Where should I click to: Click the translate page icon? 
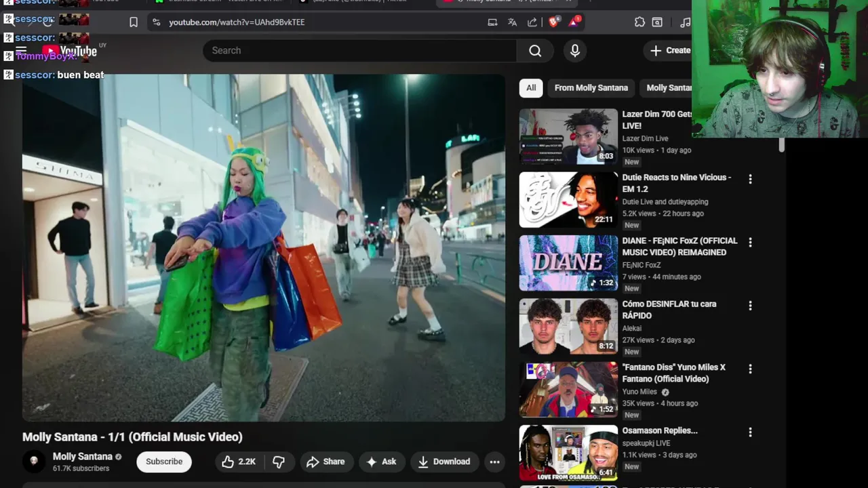click(x=512, y=22)
